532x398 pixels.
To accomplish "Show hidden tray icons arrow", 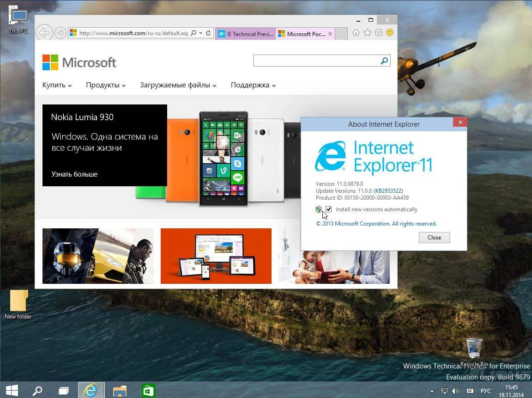I will click(x=432, y=391).
